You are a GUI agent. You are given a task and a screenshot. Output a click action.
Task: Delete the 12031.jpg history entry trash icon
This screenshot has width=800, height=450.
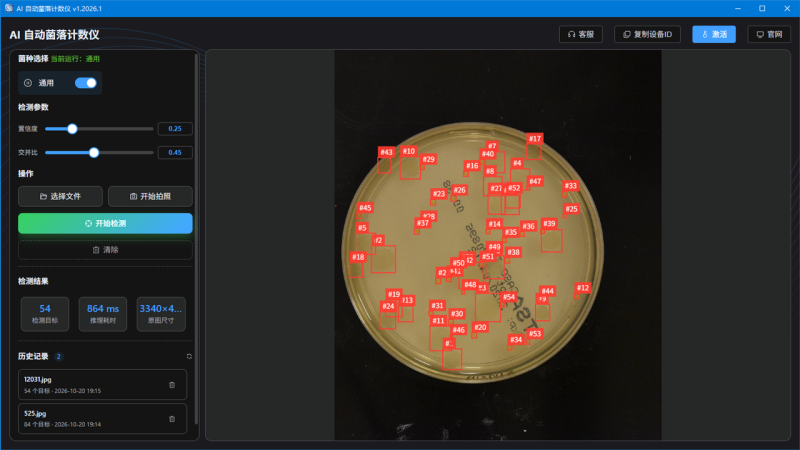coord(172,385)
